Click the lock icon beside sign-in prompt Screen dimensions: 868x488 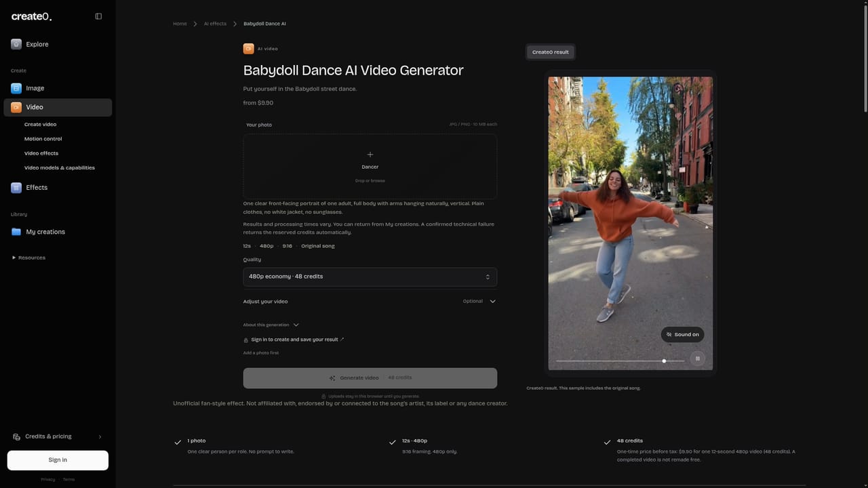pos(245,340)
